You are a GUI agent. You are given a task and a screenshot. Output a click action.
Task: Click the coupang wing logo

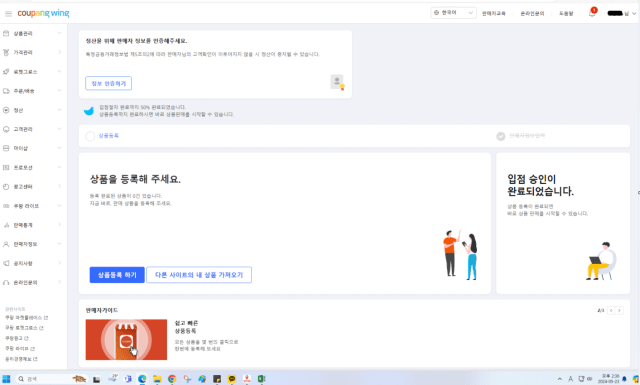coord(43,13)
